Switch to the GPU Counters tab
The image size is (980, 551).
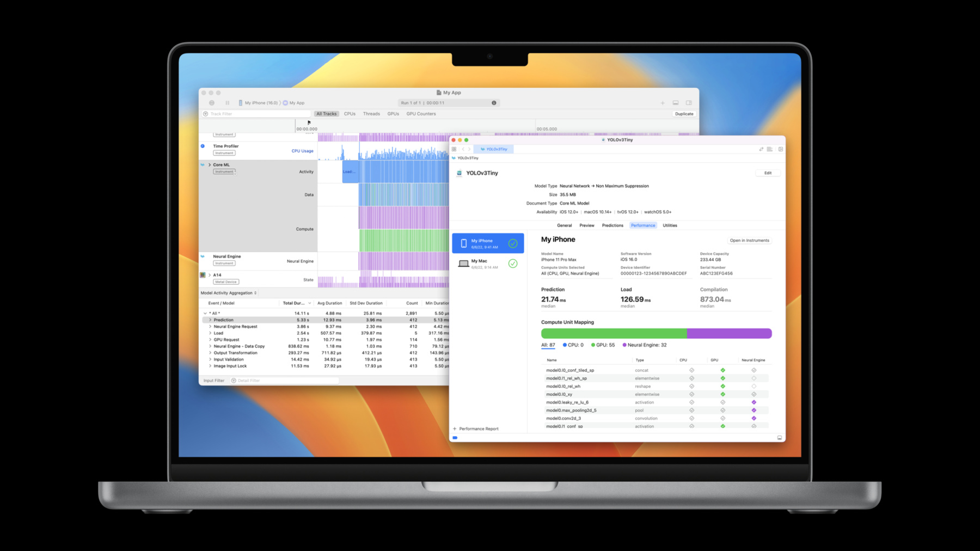coord(421,114)
